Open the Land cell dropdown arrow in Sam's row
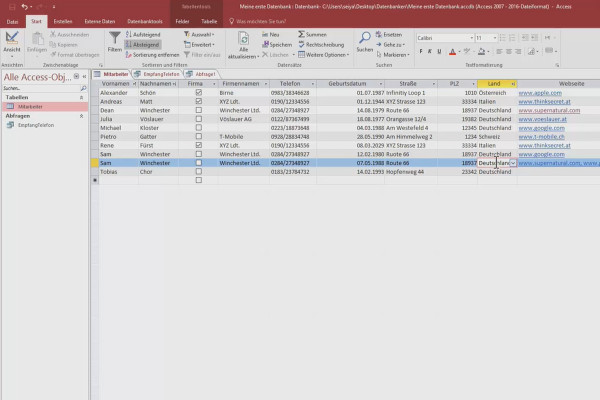Image resolution: width=600 pixels, height=400 pixels. click(513, 163)
